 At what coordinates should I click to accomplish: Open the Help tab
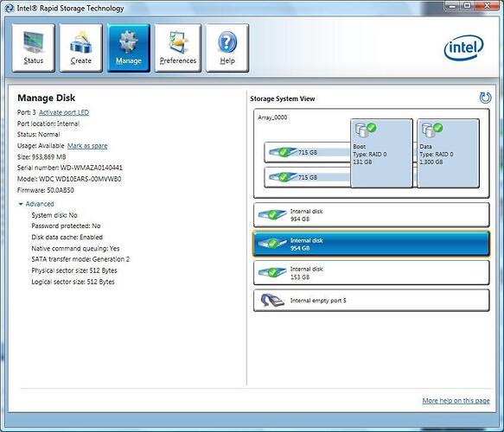pyautogui.click(x=227, y=48)
